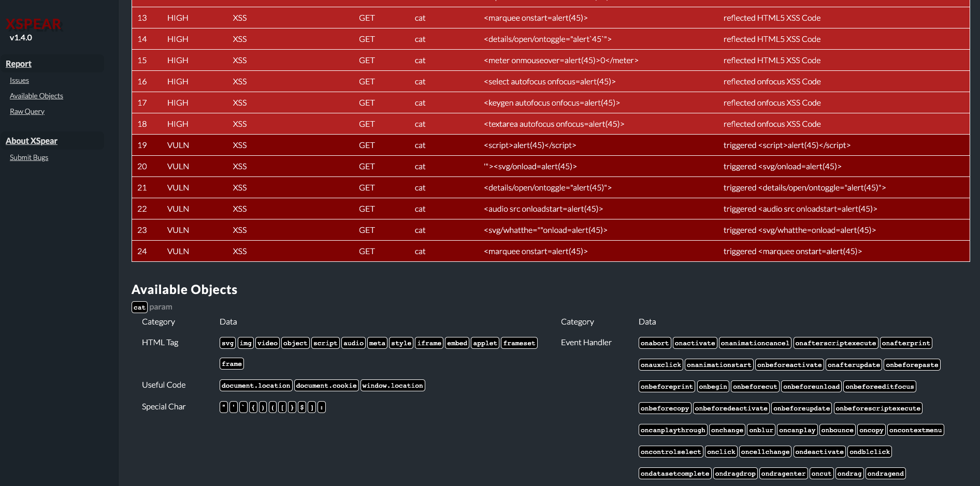Click the 'object' tag badge
This screenshot has height=486, width=980.
point(295,343)
